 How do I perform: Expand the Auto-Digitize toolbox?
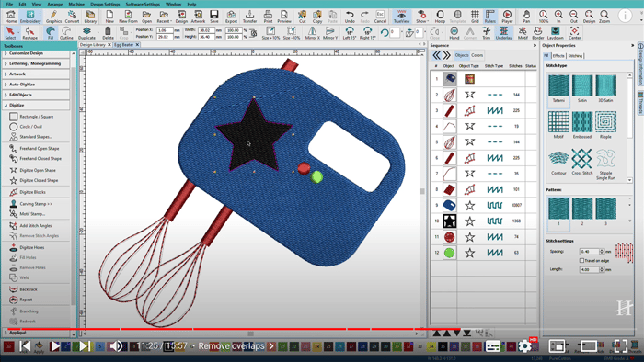pyautogui.click(x=35, y=85)
